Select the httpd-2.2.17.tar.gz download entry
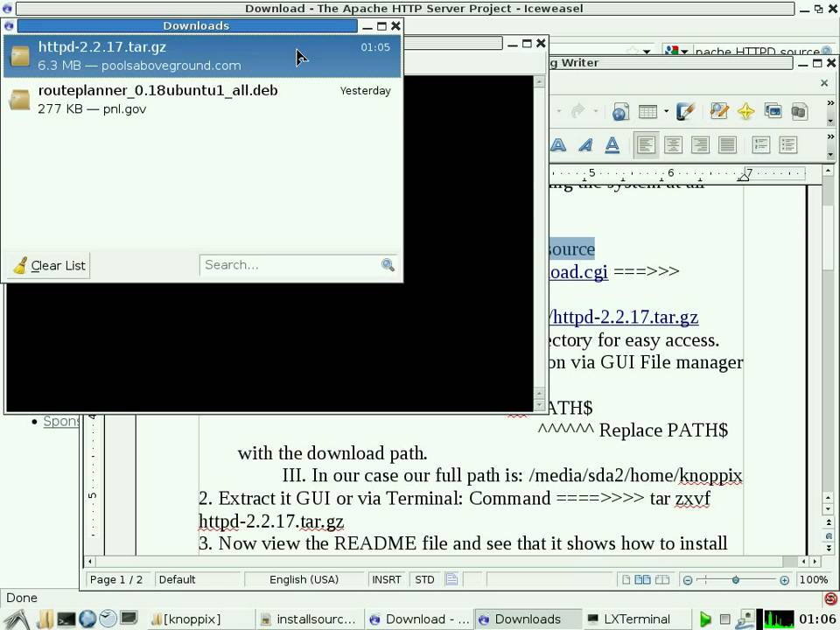 click(x=202, y=56)
